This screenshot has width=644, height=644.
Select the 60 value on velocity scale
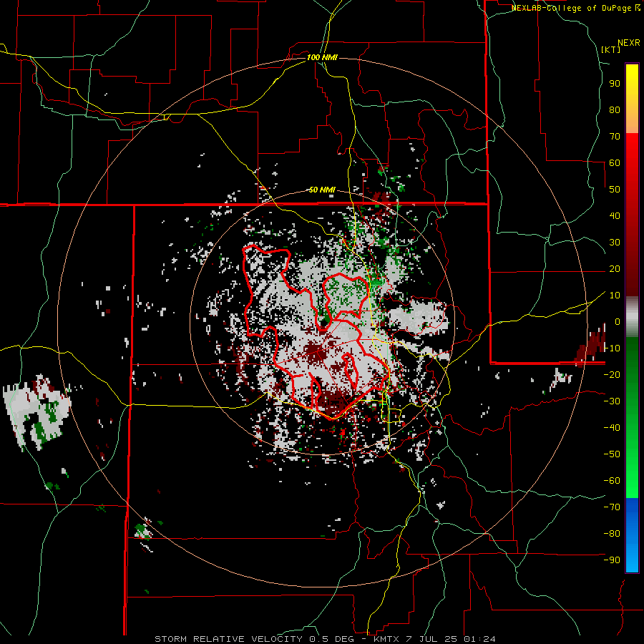pyautogui.click(x=615, y=163)
